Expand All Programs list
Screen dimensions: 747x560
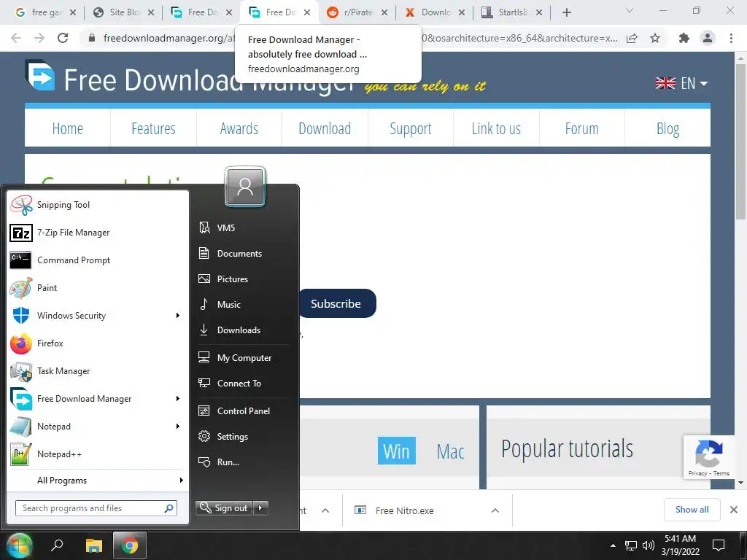coord(98,481)
